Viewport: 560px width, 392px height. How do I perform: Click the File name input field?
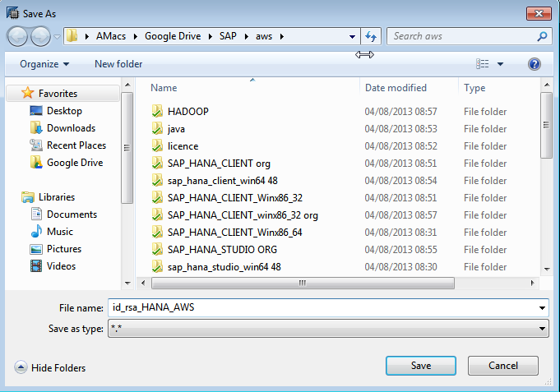coord(322,307)
